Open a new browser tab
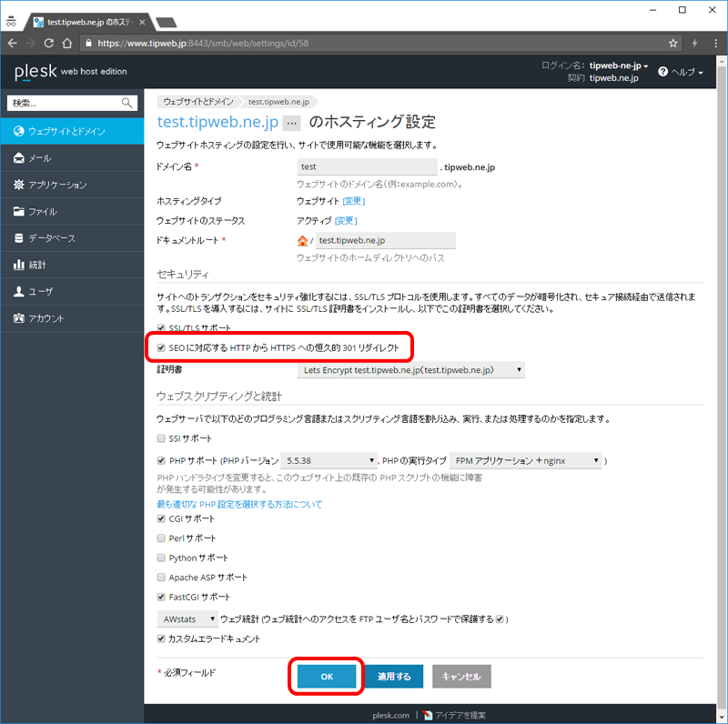 pyautogui.click(x=167, y=22)
